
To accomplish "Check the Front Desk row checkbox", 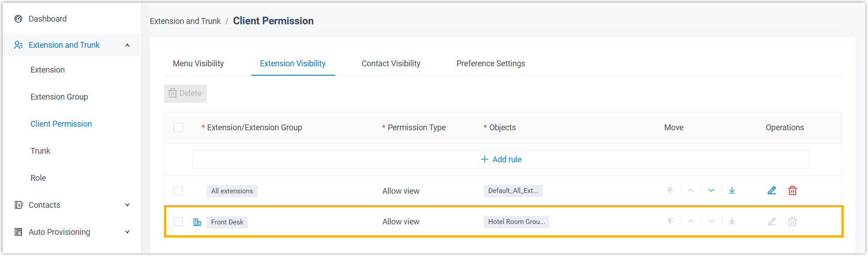I will coord(178,222).
